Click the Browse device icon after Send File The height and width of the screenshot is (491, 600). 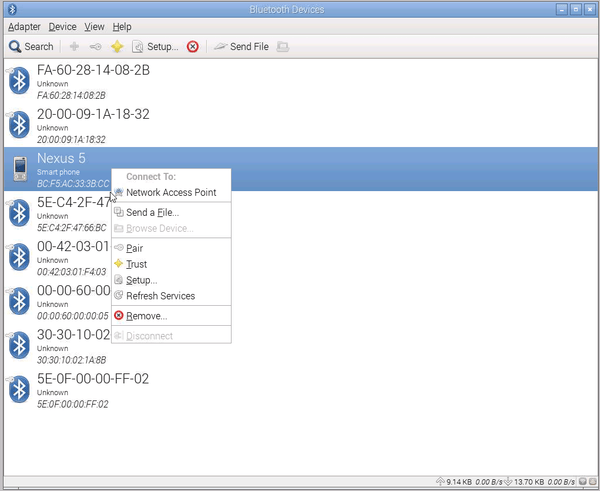click(x=283, y=46)
